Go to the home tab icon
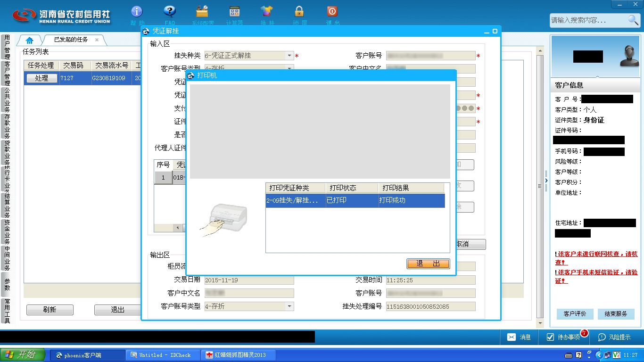Image resolution: width=644 pixels, height=362 pixels. click(29, 40)
